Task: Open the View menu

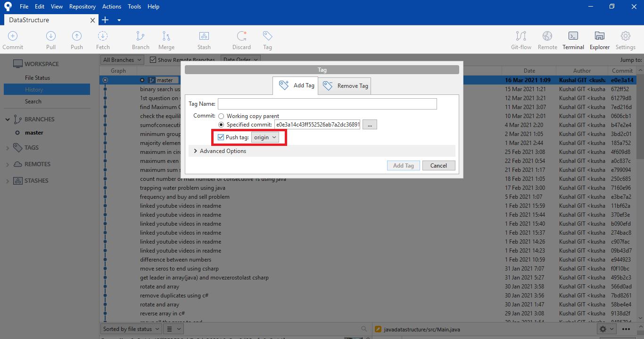Action: 57,7
